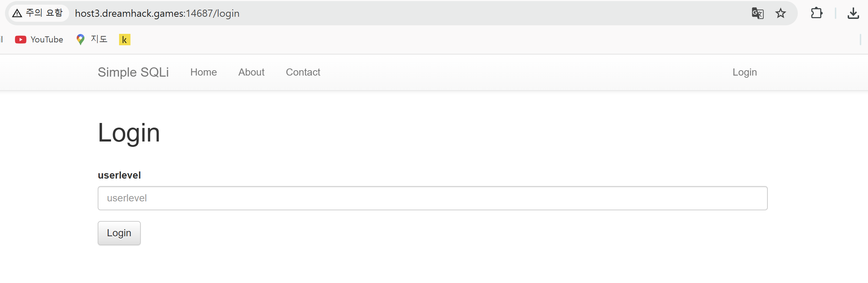The image size is (868, 283).
Task: Click the address bar URL
Action: click(157, 14)
